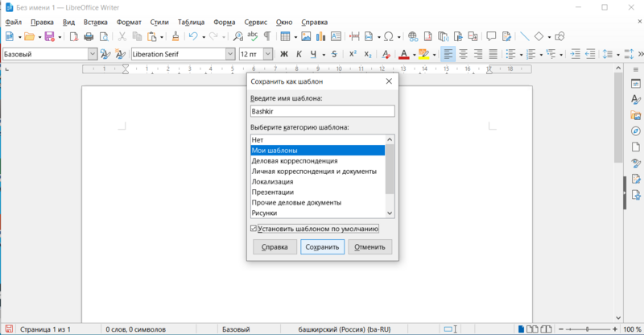Insert special character Omega icon

point(388,36)
